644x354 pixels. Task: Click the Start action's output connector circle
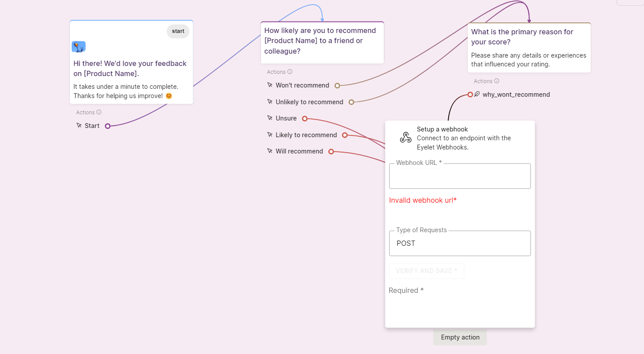tap(107, 126)
